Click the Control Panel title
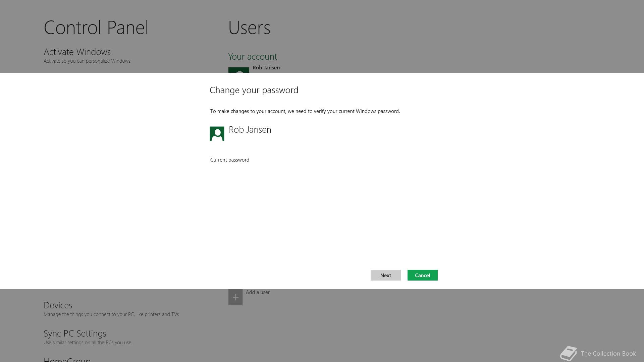Viewport: 644px width, 362px height. (x=96, y=27)
